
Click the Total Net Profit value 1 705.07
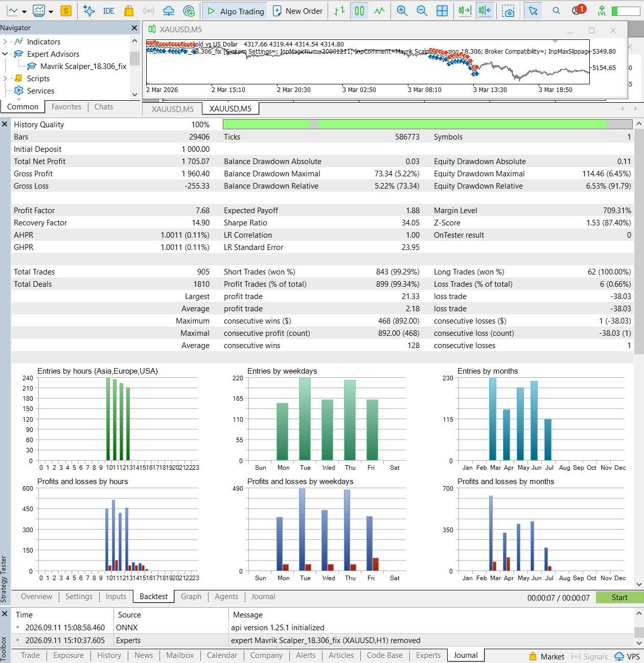pos(195,161)
